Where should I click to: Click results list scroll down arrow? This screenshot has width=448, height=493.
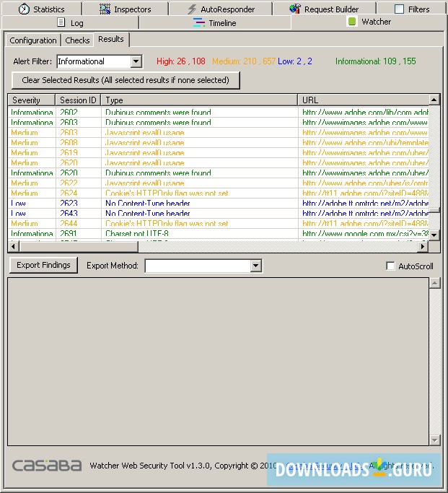coord(434,235)
